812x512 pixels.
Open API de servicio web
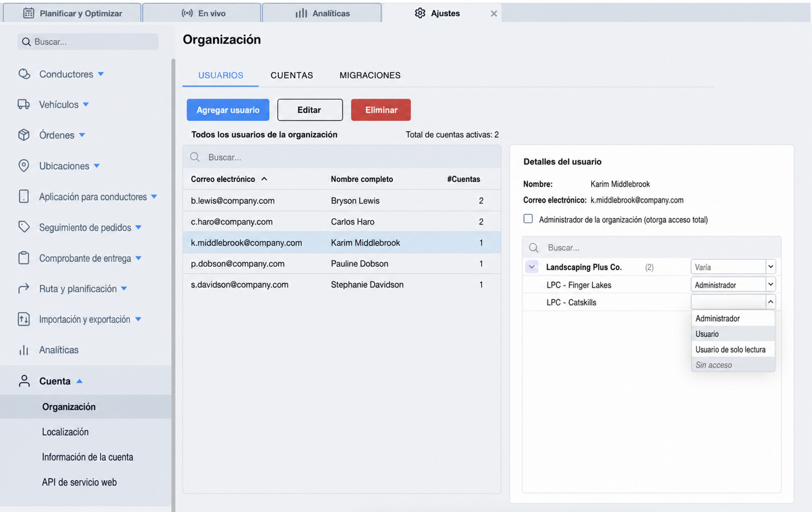(79, 482)
